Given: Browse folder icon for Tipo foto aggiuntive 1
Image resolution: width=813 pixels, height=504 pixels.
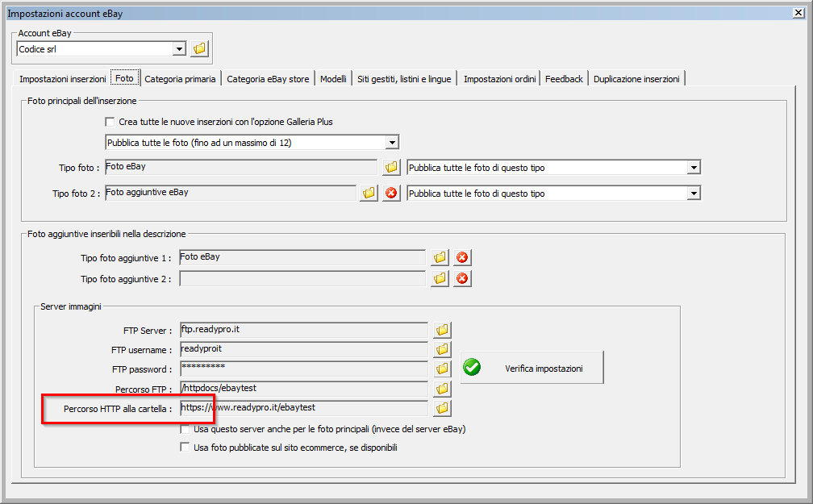Looking at the screenshot, I should [x=440, y=257].
